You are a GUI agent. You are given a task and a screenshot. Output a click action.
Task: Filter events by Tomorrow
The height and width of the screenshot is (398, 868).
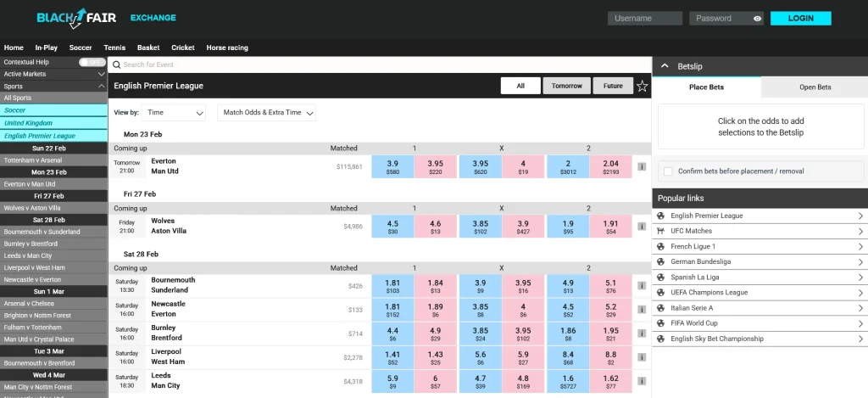[x=566, y=86]
